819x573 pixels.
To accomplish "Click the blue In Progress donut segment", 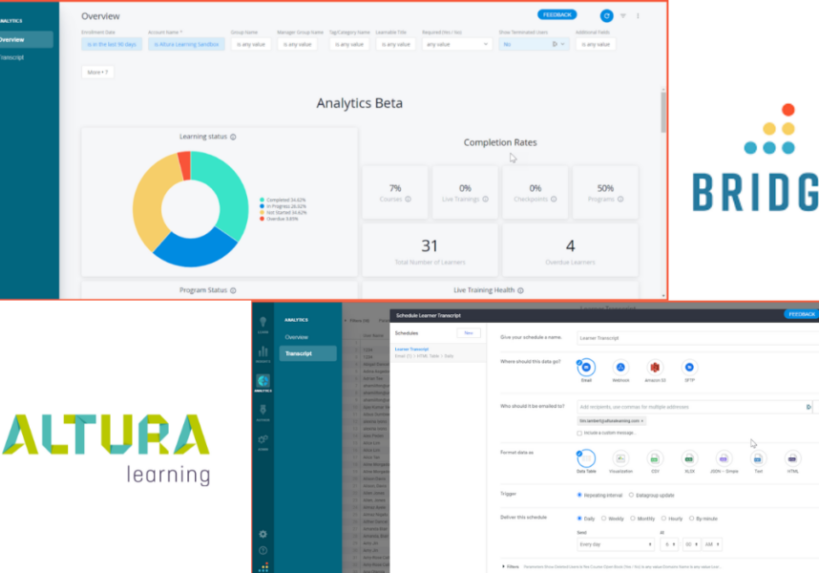I will click(x=194, y=252).
